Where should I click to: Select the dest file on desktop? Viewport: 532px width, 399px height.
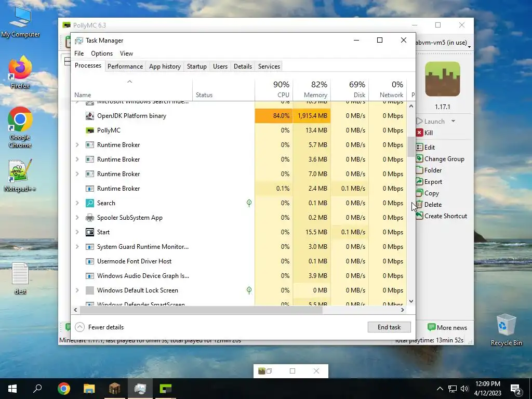(x=20, y=278)
